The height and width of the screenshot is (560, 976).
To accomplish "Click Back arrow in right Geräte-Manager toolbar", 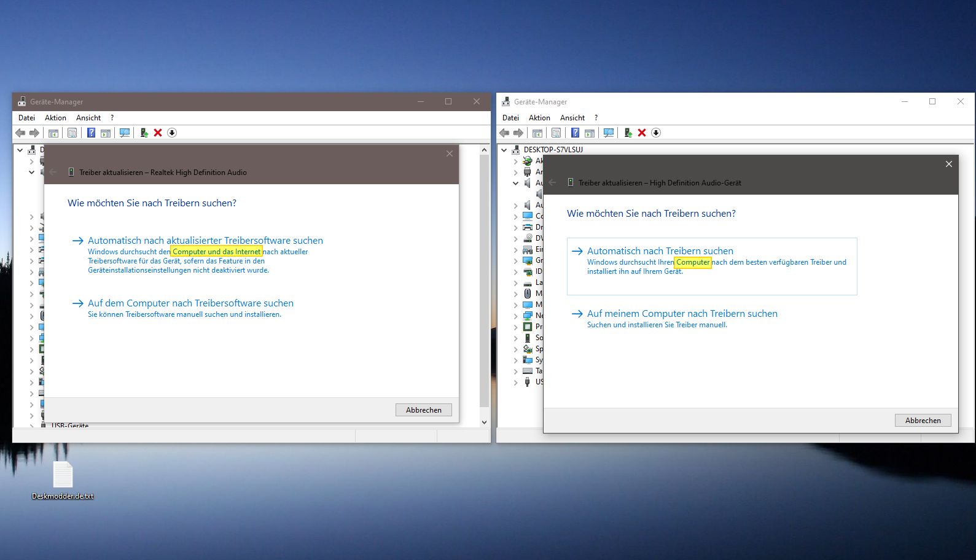I will tap(504, 133).
